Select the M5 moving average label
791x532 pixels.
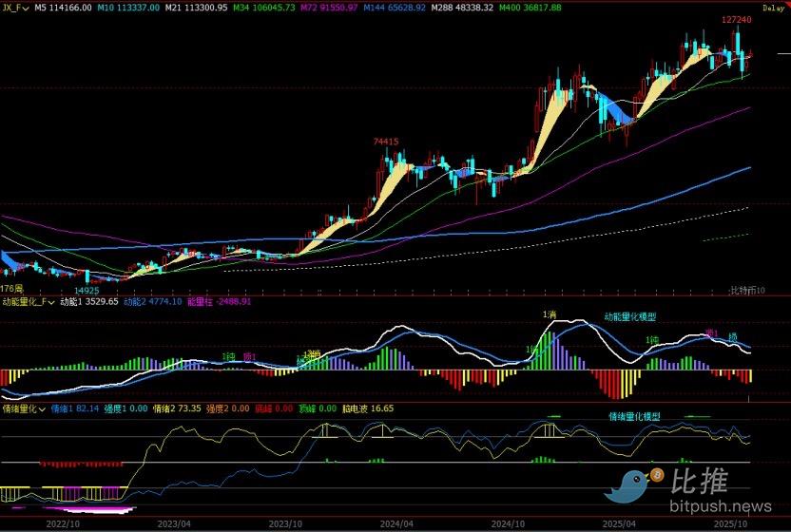[x=62, y=8]
